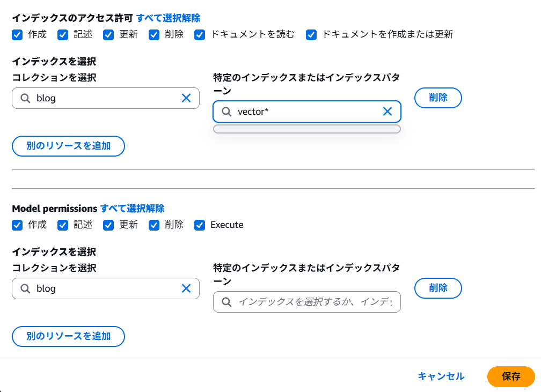Deselect all index access permissions link
This screenshot has width=541, height=392.
(x=168, y=18)
